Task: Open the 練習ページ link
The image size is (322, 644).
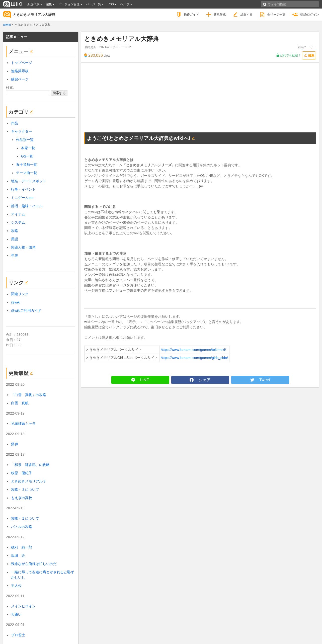Action: (20, 79)
